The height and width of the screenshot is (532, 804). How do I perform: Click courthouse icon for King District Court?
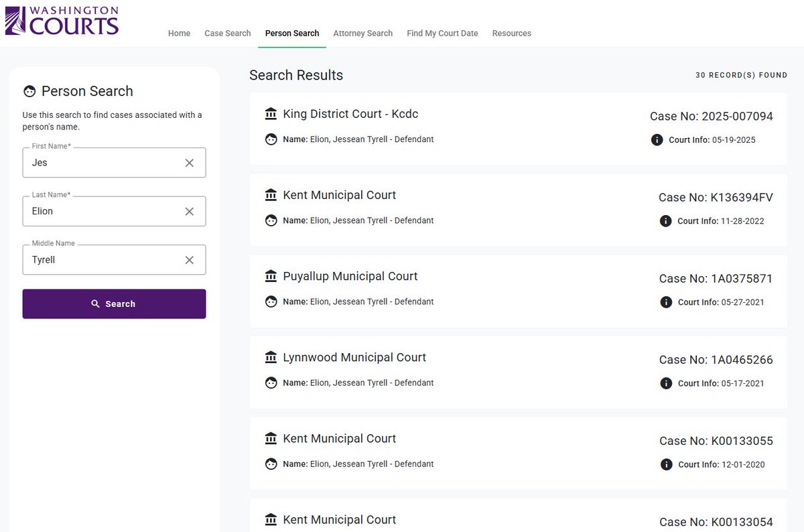[271, 114]
